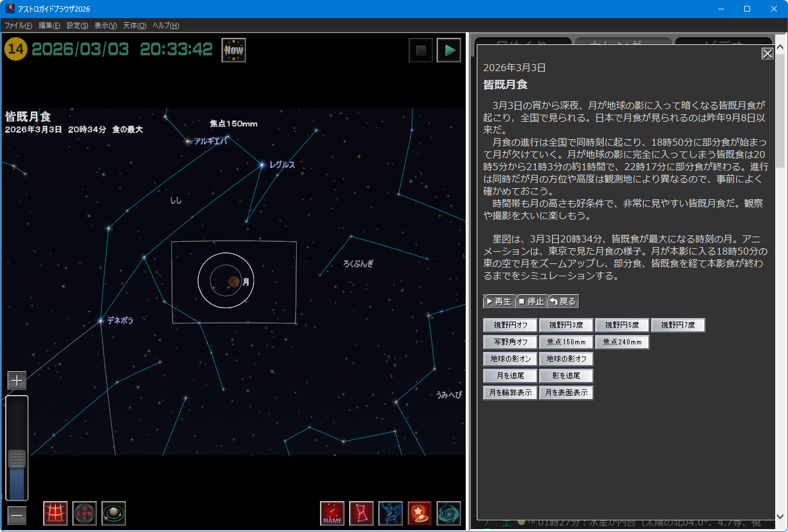
Task: Click the zoom slider handle
Action: point(17,459)
